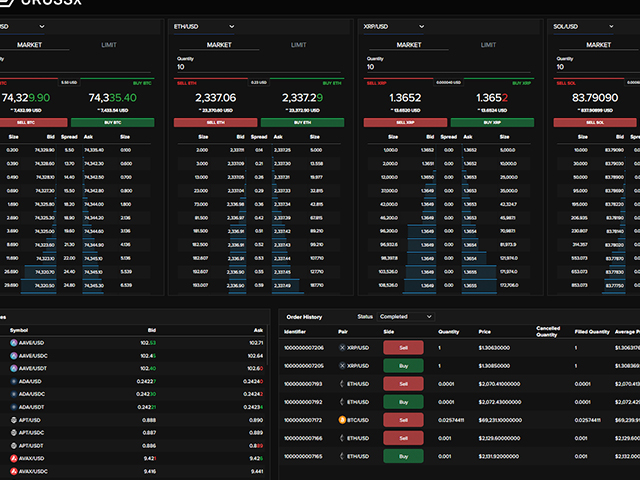Open the ETH/USD pair selector dropdown
Image resolution: width=640 pixels, height=480 pixels.
[x=205, y=26]
